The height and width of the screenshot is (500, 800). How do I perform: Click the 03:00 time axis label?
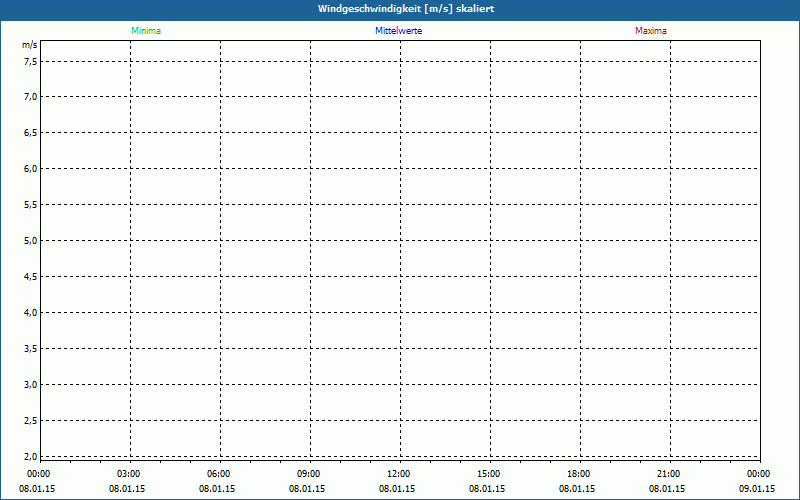129,474
